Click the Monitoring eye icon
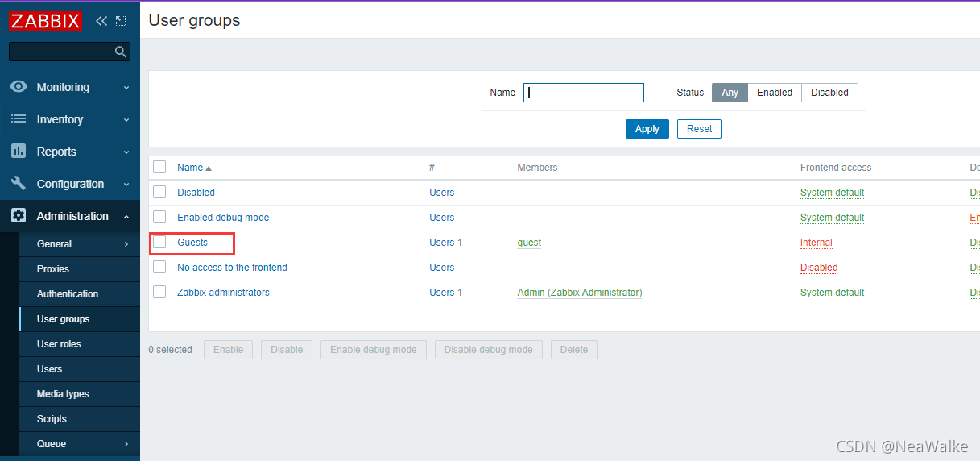Image resolution: width=980 pixels, height=461 pixels. click(19, 87)
